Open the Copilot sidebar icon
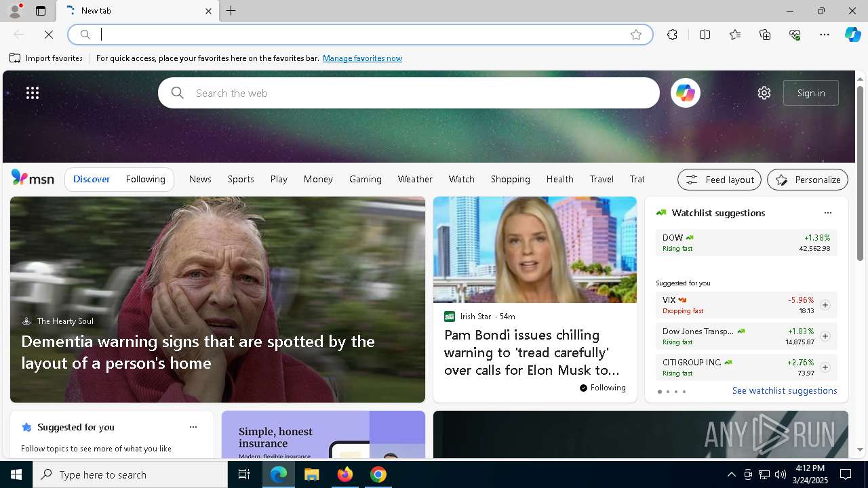 point(852,35)
